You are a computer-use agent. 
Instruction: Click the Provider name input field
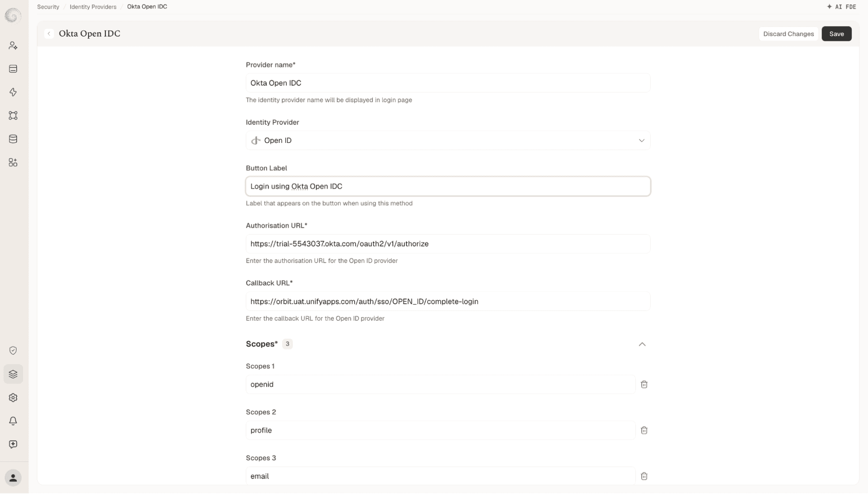pos(448,83)
